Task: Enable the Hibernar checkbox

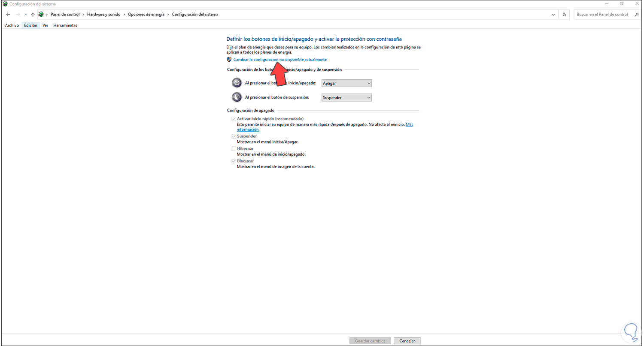Action: coord(234,149)
